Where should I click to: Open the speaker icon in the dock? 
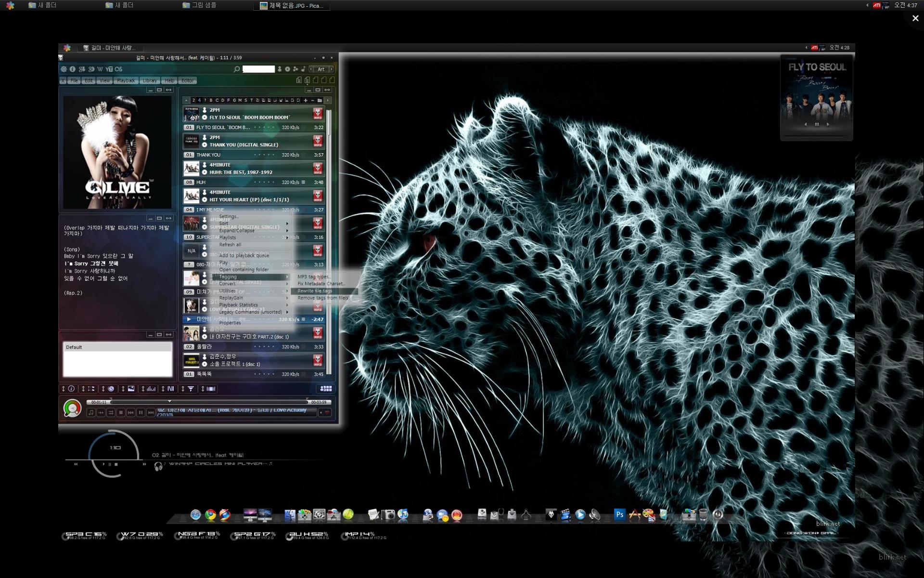595,515
